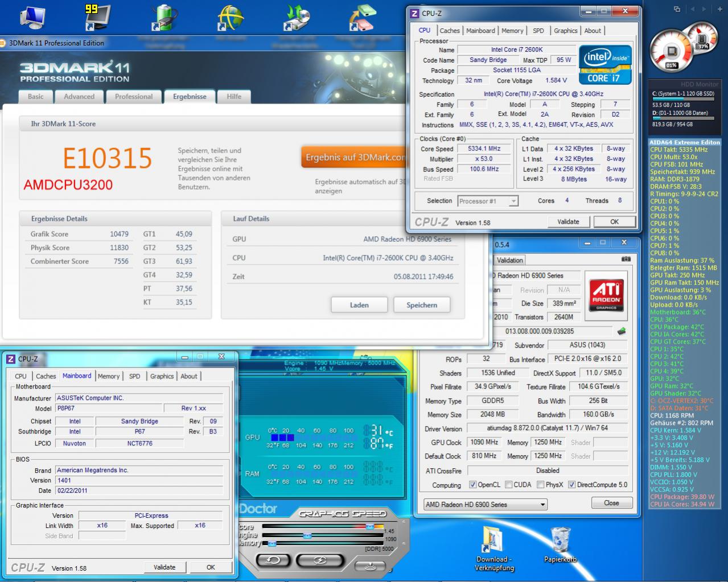
Task: Switch to the Advanced tab in 3DMark 11
Action: coord(79,97)
